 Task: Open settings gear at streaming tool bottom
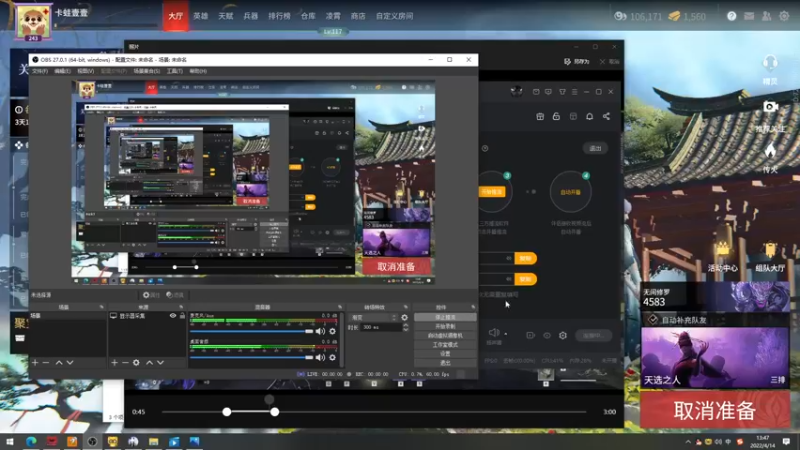(x=563, y=335)
